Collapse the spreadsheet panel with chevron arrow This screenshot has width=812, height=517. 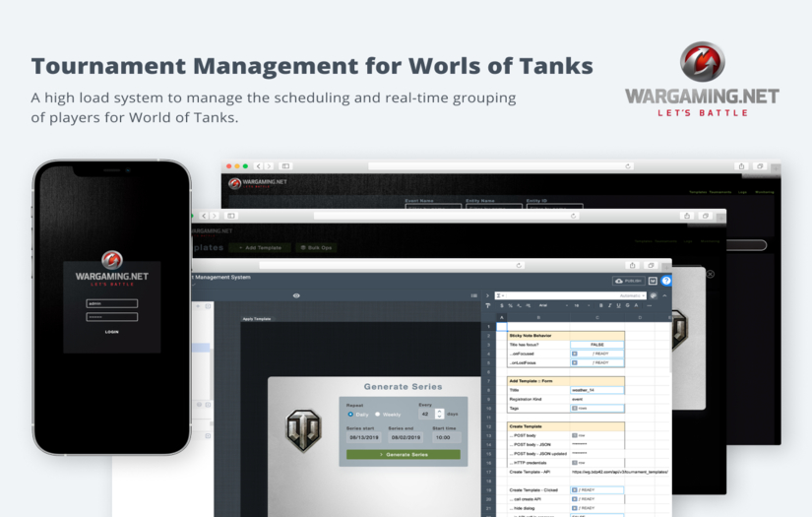point(487,295)
